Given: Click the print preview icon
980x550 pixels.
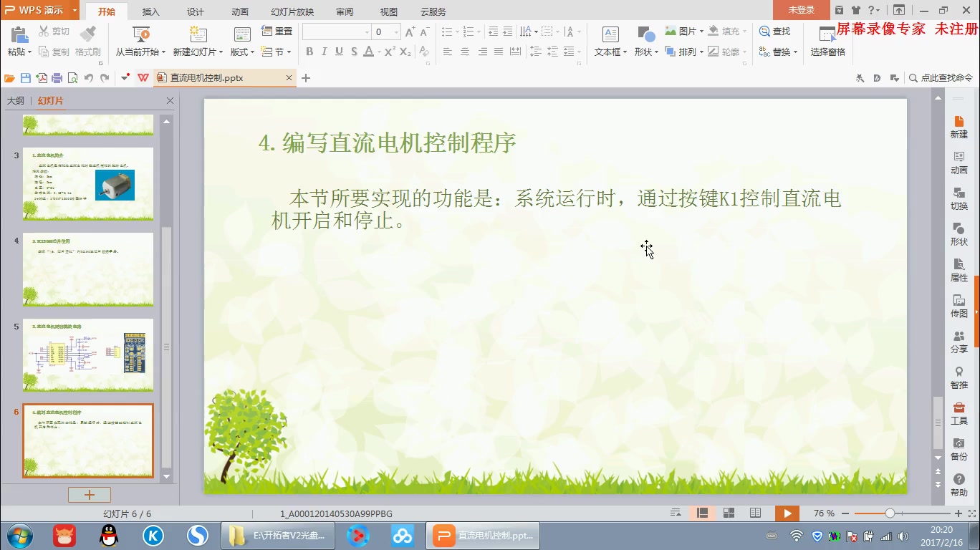Looking at the screenshot, I should tap(72, 78).
